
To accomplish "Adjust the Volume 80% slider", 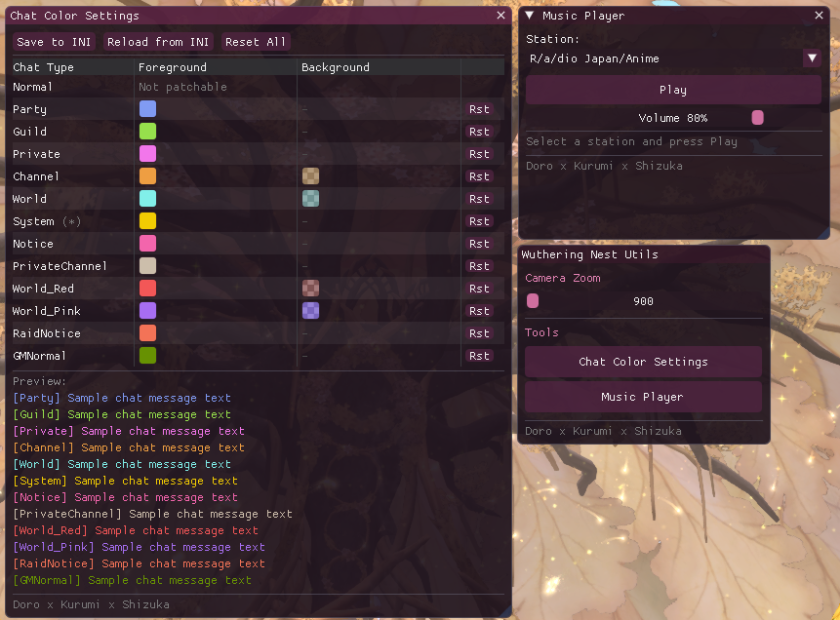I will [x=673, y=118].
